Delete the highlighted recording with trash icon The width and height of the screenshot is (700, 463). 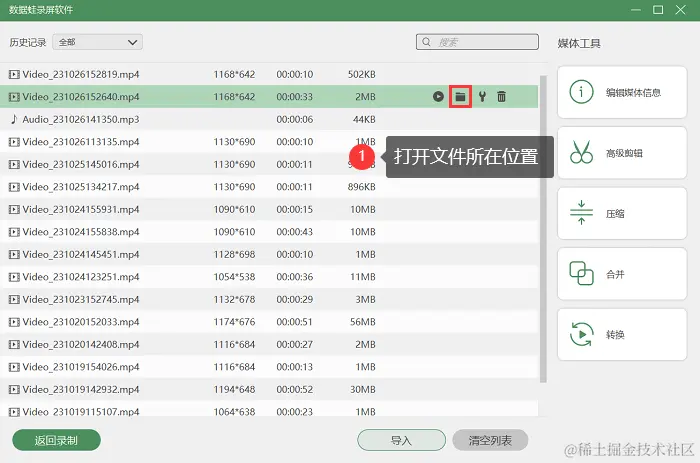pyautogui.click(x=501, y=96)
